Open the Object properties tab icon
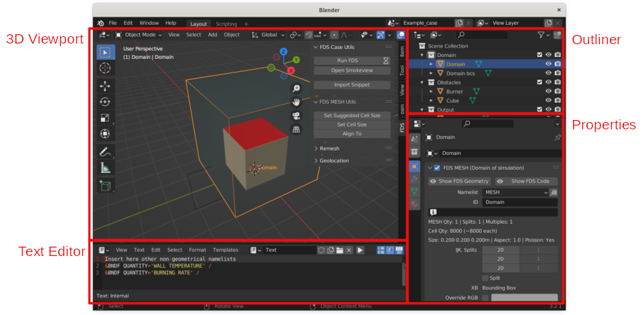Image resolution: width=644 pixels, height=315 pixels. coord(414,166)
